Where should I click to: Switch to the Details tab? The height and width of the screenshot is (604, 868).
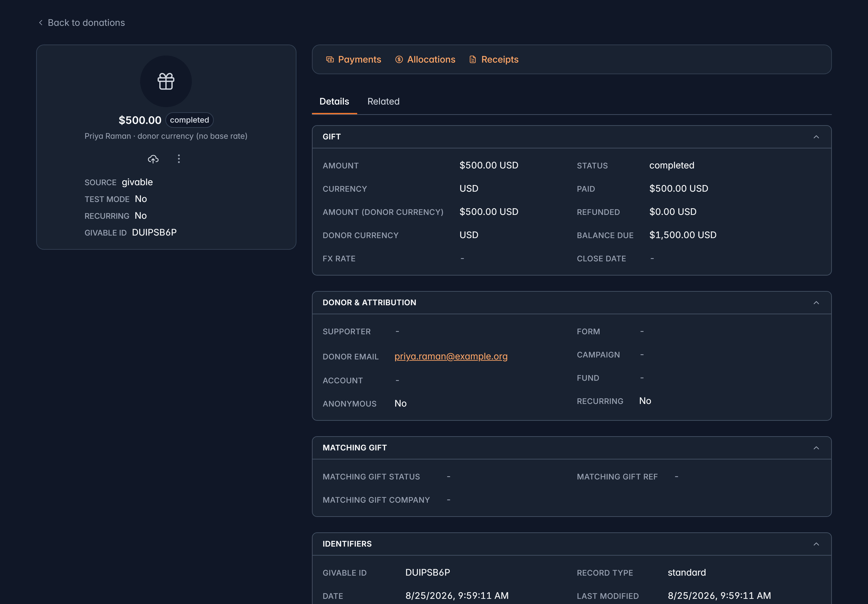334,102
